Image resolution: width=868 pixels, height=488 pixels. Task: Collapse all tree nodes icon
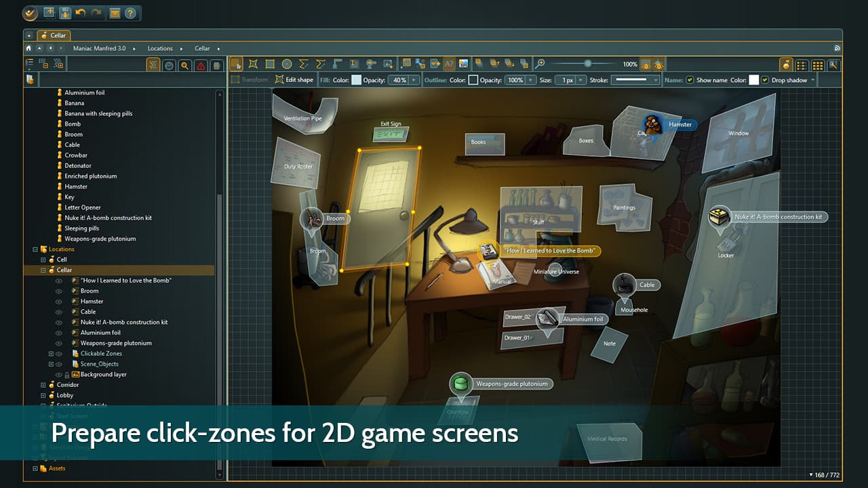click(43, 64)
